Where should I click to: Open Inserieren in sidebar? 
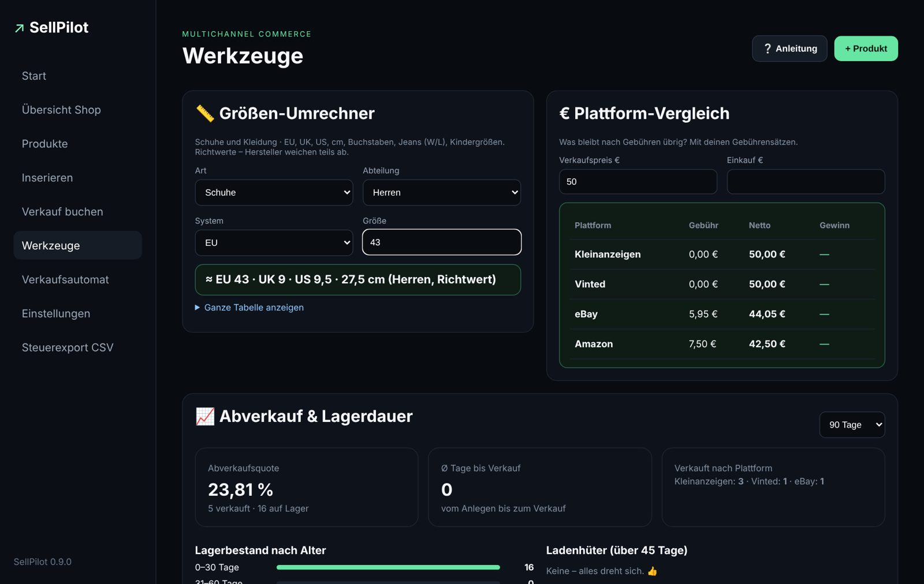(x=77, y=178)
